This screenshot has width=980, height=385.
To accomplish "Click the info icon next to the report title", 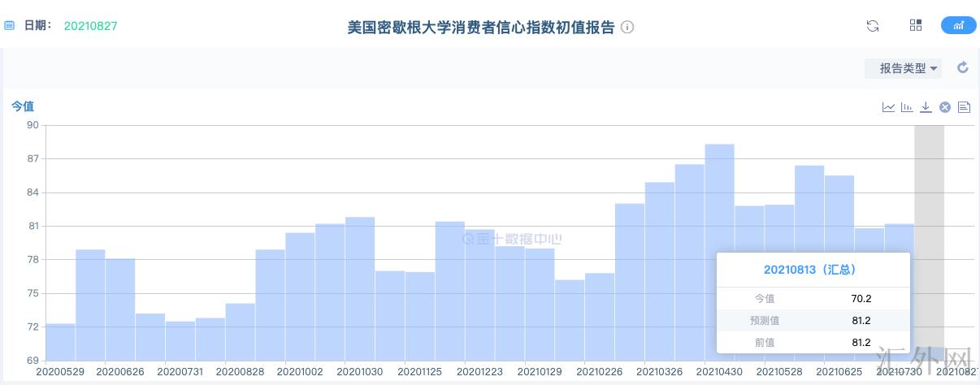I will [627, 27].
